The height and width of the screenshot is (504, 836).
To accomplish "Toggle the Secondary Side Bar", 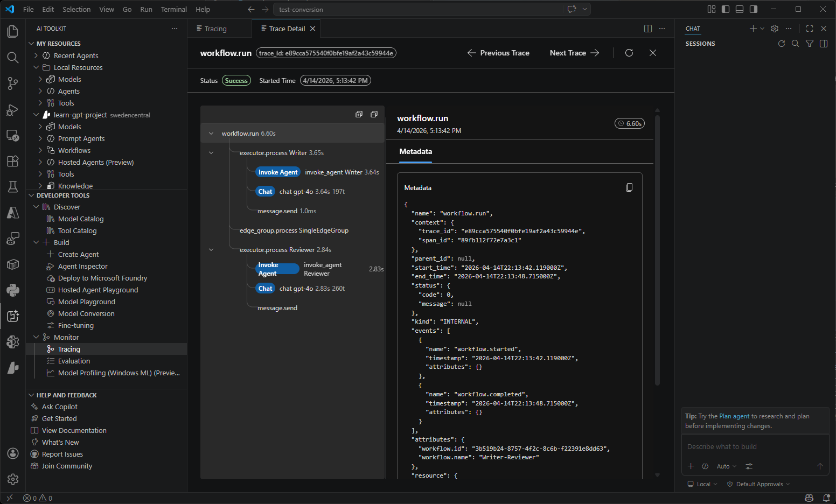I will click(x=754, y=9).
